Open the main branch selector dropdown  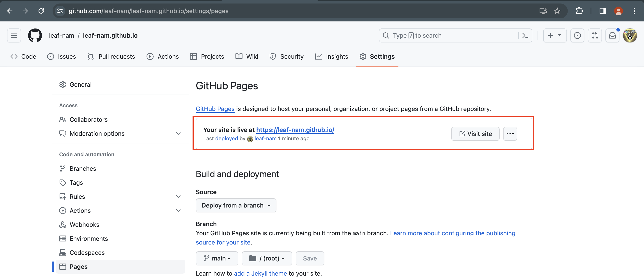(x=217, y=258)
